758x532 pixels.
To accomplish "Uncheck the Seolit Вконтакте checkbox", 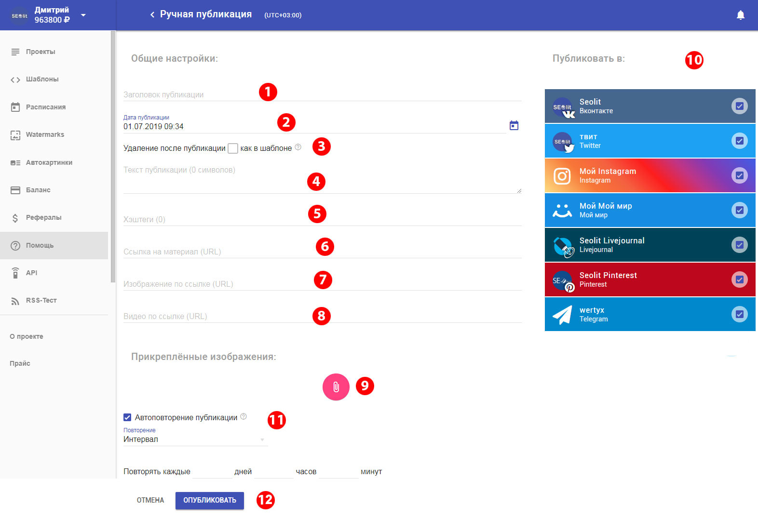I will coord(739,106).
